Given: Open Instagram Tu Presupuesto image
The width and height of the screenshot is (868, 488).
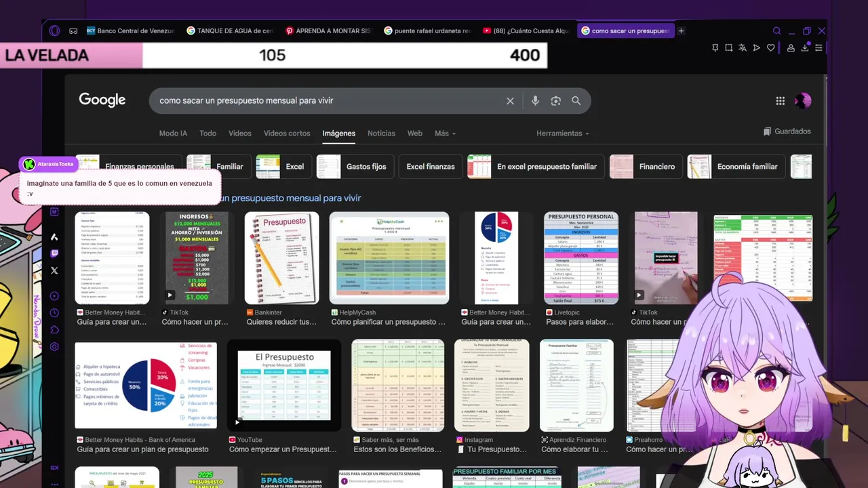Looking at the screenshot, I should pos(492,385).
